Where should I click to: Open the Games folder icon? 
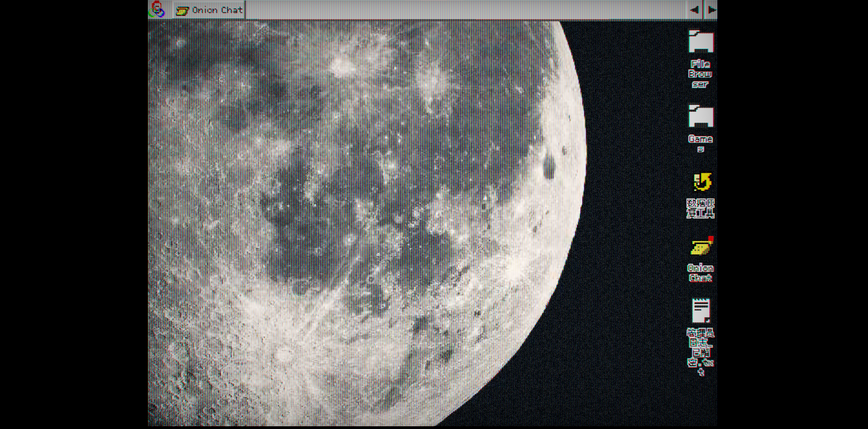point(701,116)
